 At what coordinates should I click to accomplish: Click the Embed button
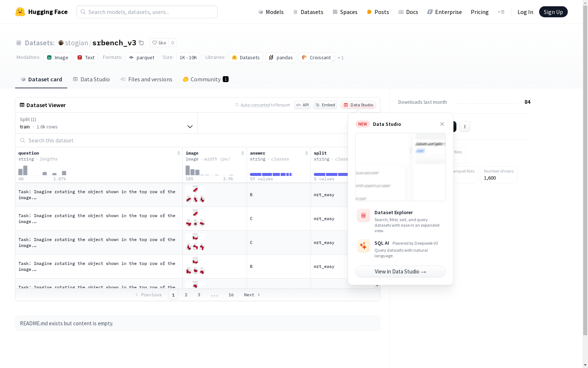tap(325, 105)
